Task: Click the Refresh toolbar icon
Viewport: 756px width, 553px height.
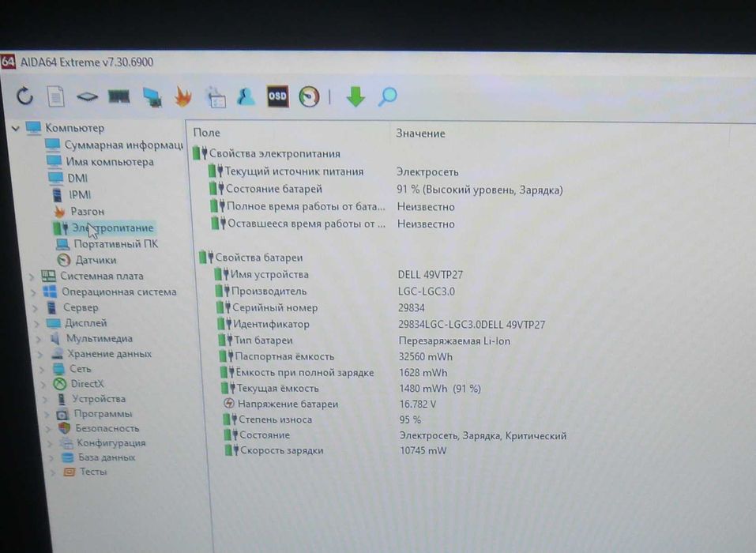Action: [24, 96]
